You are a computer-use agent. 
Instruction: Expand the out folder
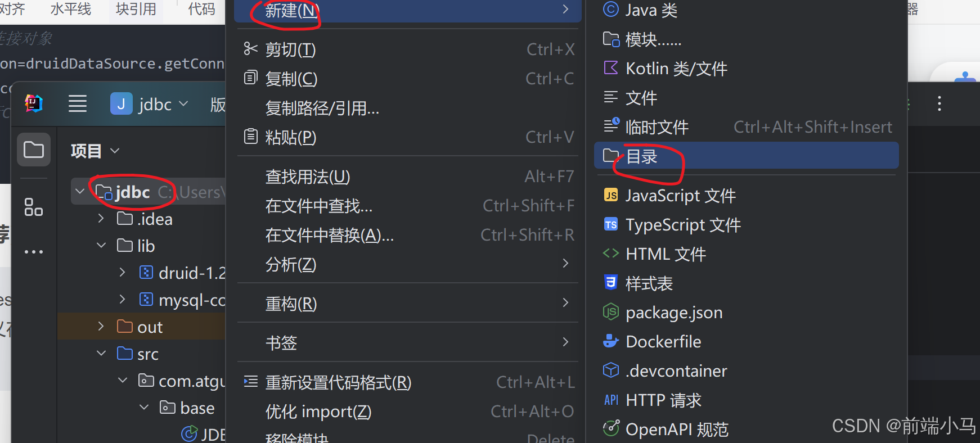101,326
